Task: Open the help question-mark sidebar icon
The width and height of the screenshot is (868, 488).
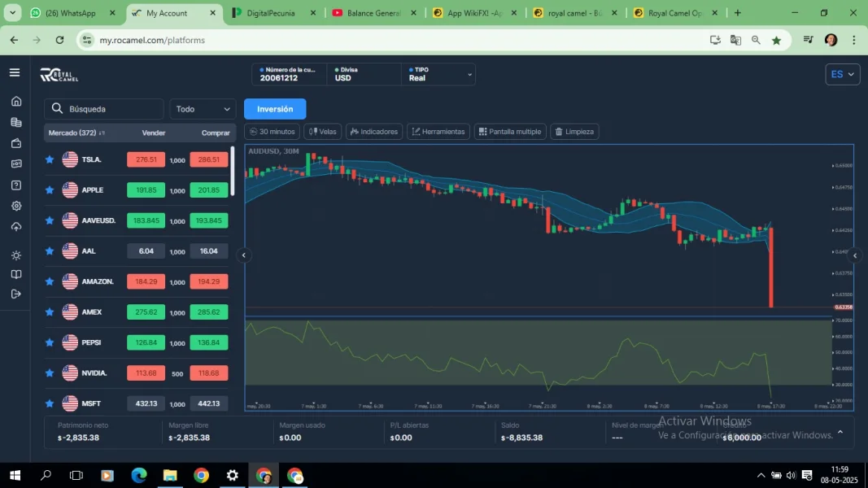Action: [x=16, y=185]
